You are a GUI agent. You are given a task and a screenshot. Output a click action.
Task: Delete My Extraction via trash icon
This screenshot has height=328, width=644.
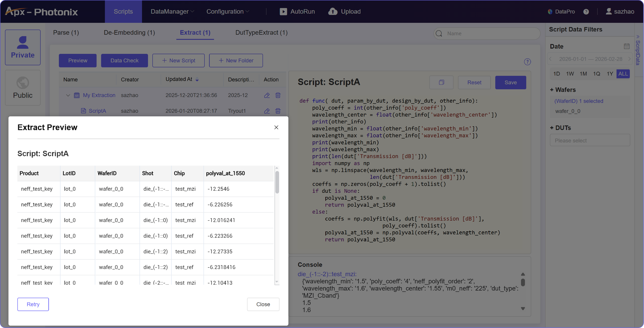[x=278, y=95]
